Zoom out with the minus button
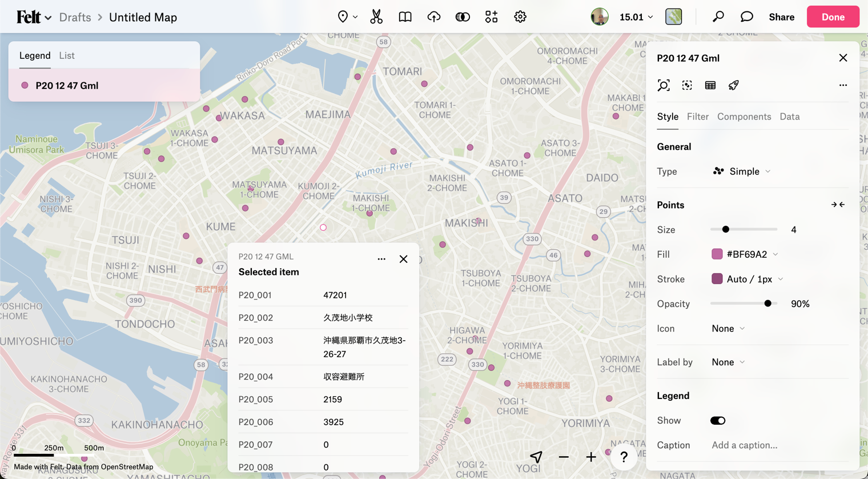 click(x=564, y=457)
